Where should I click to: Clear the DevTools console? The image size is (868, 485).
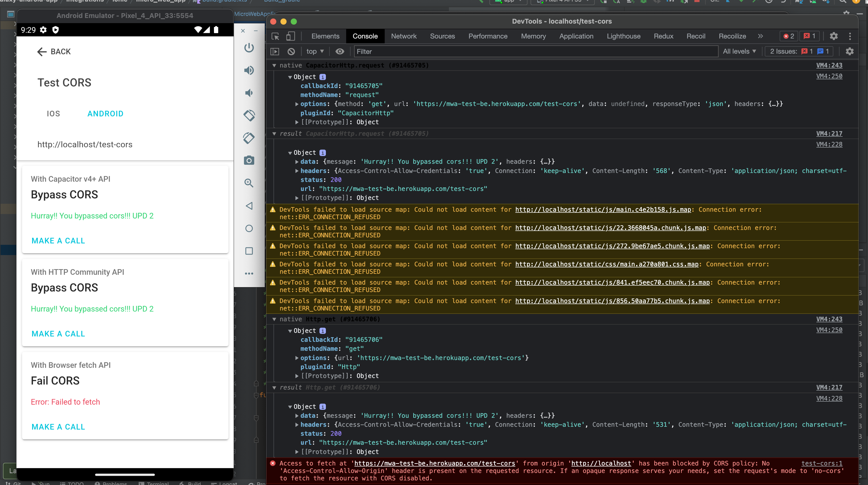click(x=291, y=51)
